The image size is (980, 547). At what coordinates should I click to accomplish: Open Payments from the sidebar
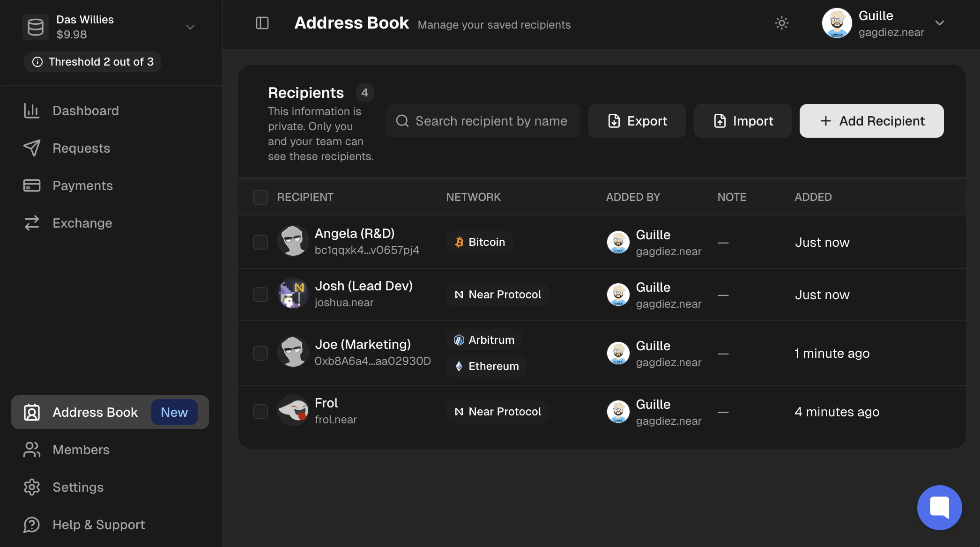click(x=82, y=185)
